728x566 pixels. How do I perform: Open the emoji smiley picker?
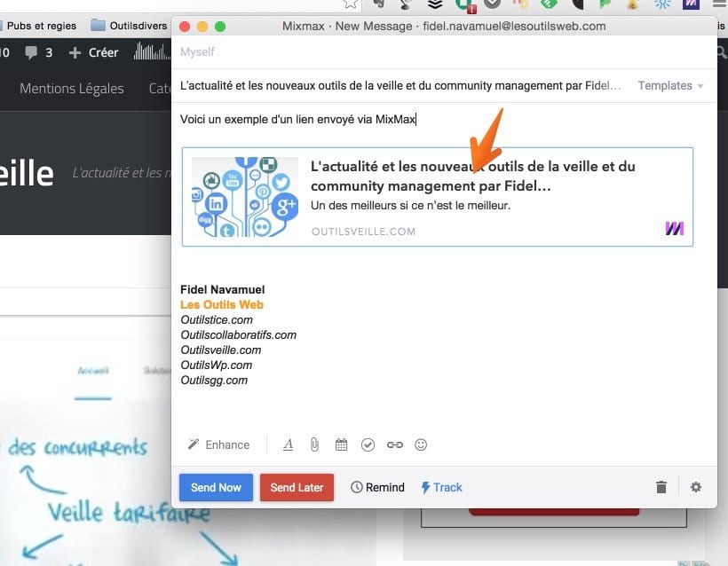(421, 444)
